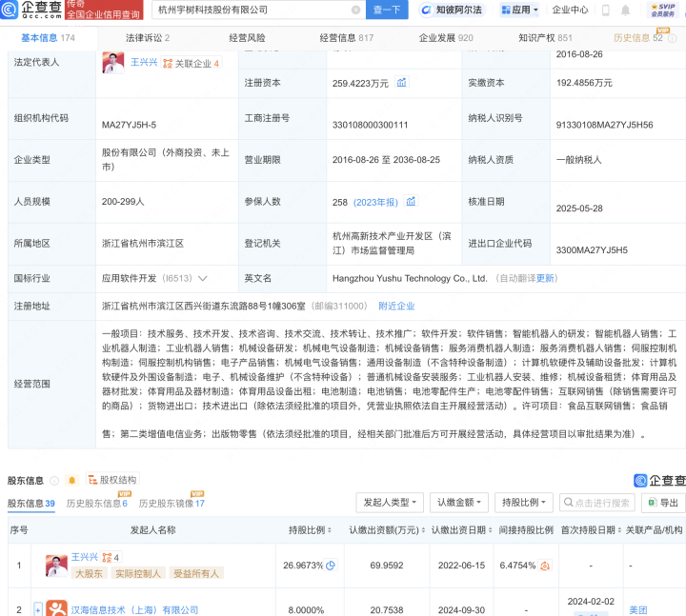
Task: Click info icon beside 历史信息 tab
Action: (x=673, y=38)
